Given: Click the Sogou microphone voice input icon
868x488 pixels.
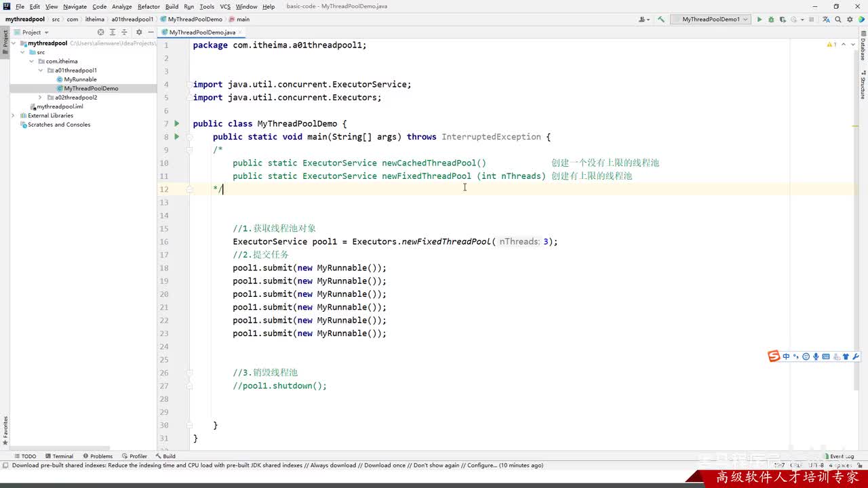Looking at the screenshot, I should (x=816, y=357).
